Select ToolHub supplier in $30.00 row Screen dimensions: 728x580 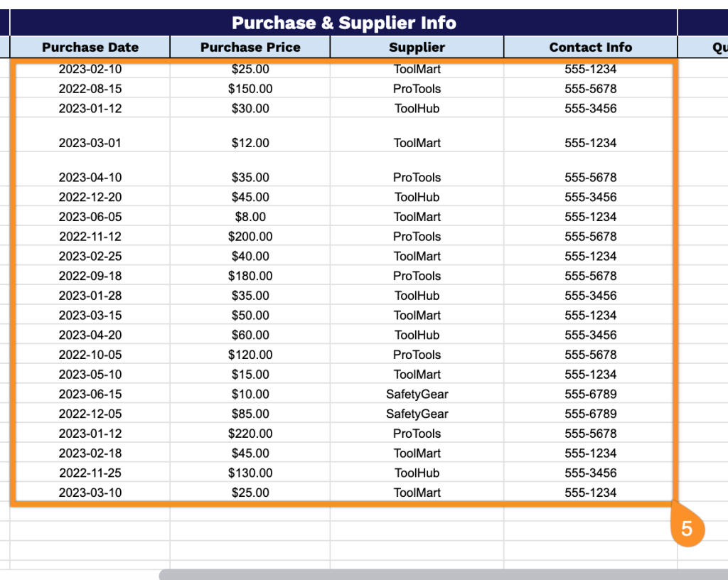point(417,109)
